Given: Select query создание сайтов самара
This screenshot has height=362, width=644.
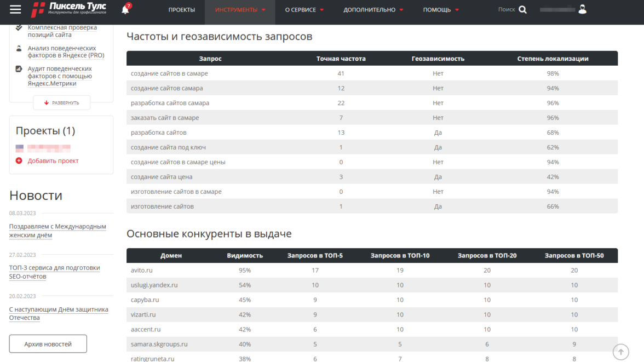Looking at the screenshot, I should [x=166, y=88].
